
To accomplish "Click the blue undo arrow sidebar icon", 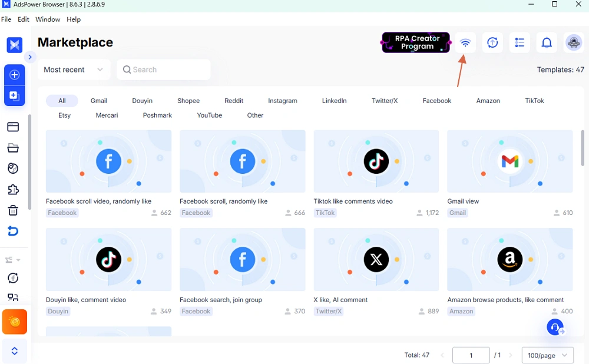I will coord(13,231).
